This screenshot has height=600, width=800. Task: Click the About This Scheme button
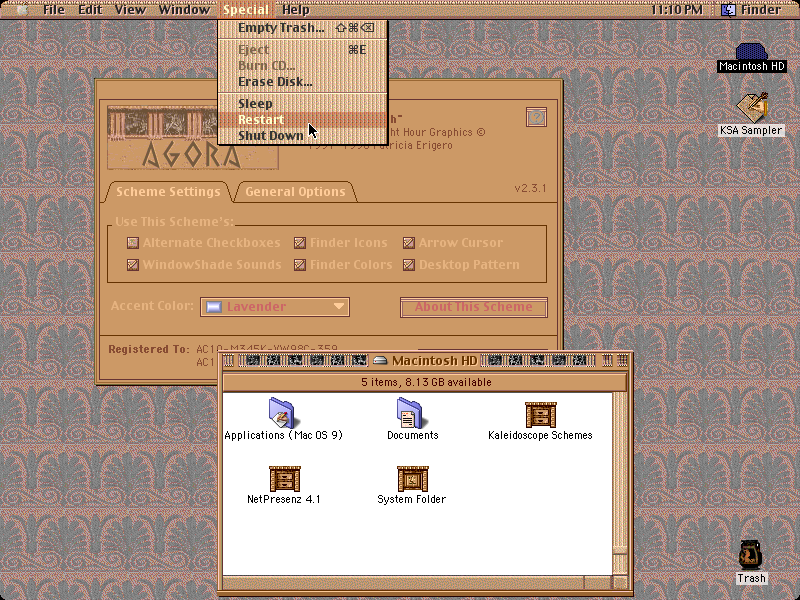coord(473,307)
